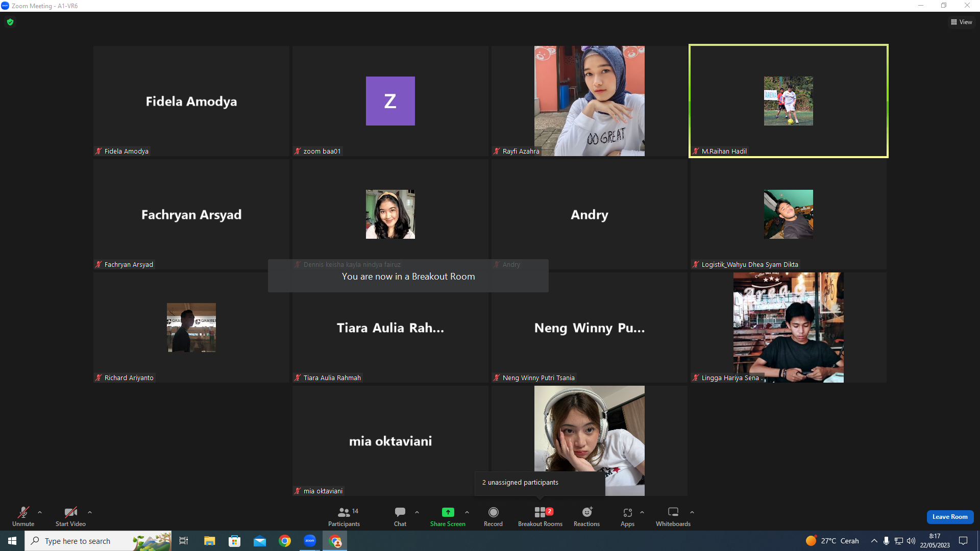Open the second Chrome taskbar icon

tap(335, 541)
